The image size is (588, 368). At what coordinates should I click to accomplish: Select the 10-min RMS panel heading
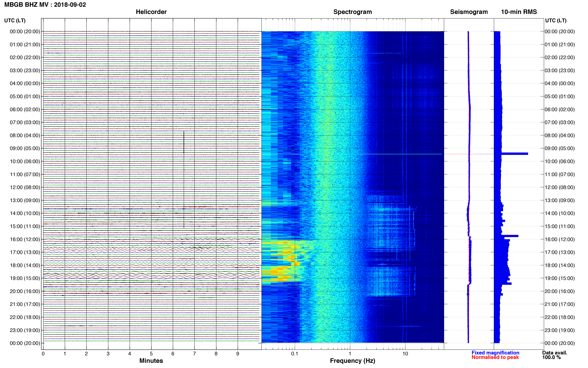(519, 12)
